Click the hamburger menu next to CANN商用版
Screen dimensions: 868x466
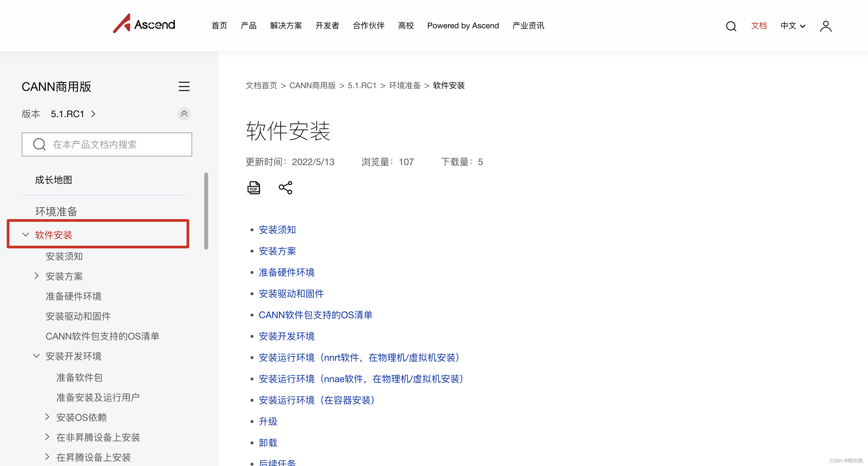184,87
